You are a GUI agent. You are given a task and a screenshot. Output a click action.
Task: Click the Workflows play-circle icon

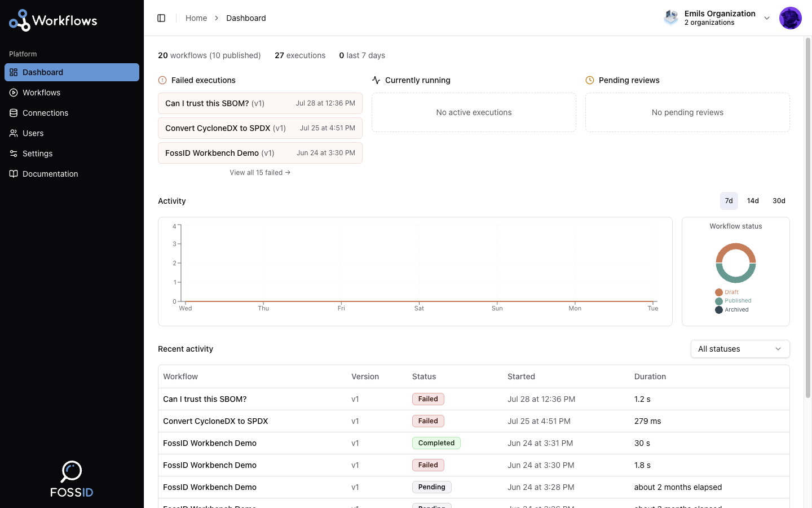pos(14,93)
